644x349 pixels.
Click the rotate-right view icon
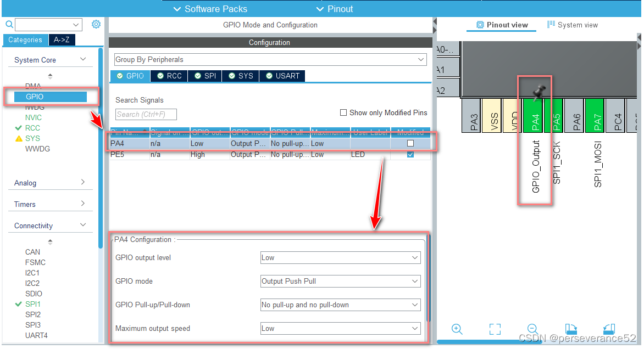(609, 329)
